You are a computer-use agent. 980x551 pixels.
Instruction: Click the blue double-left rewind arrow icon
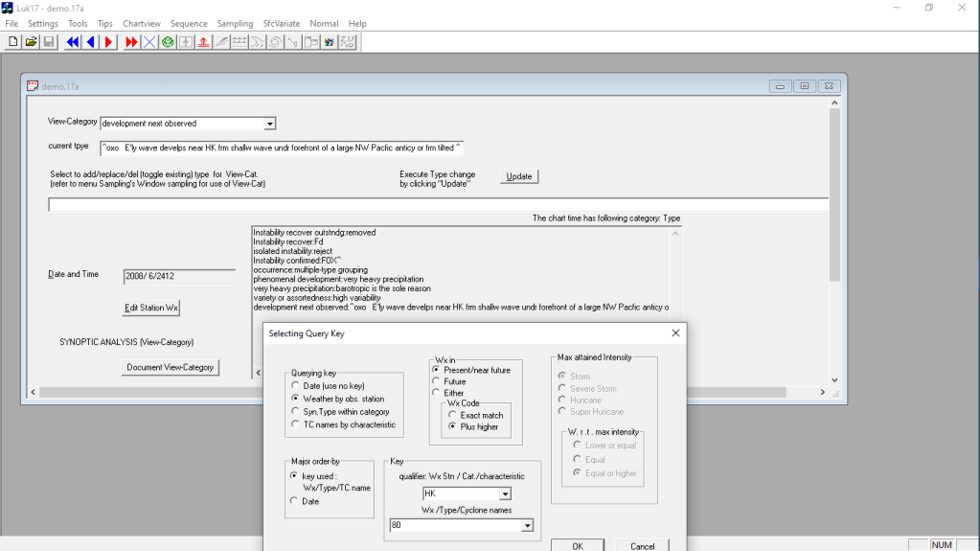pyautogui.click(x=73, y=42)
